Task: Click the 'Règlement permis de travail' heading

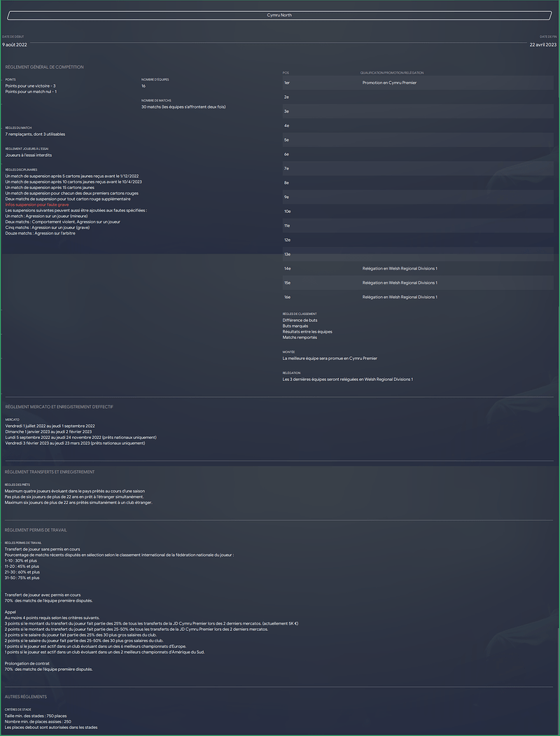Action: [36, 530]
